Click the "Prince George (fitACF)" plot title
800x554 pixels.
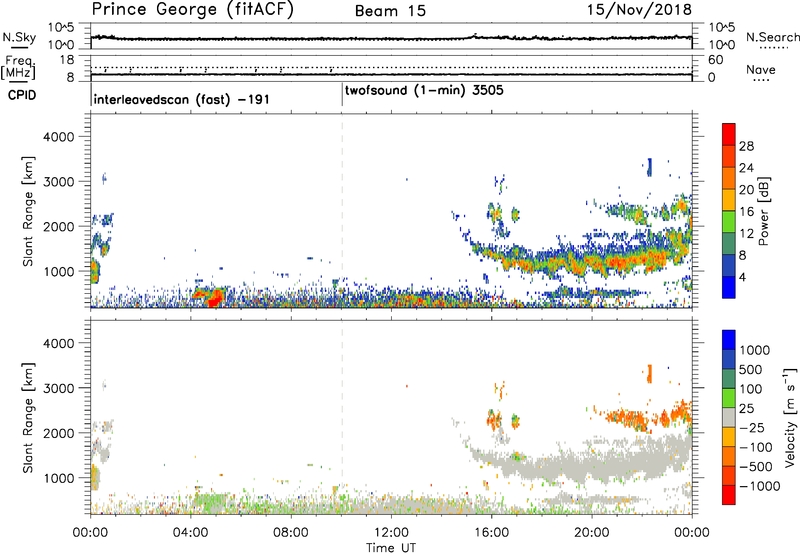pos(193,9)
